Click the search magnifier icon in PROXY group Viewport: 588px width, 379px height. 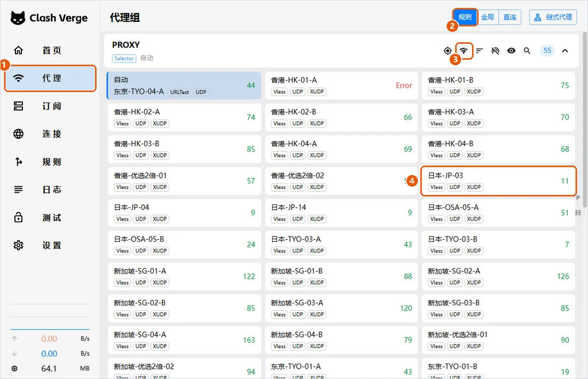[527, 51]
